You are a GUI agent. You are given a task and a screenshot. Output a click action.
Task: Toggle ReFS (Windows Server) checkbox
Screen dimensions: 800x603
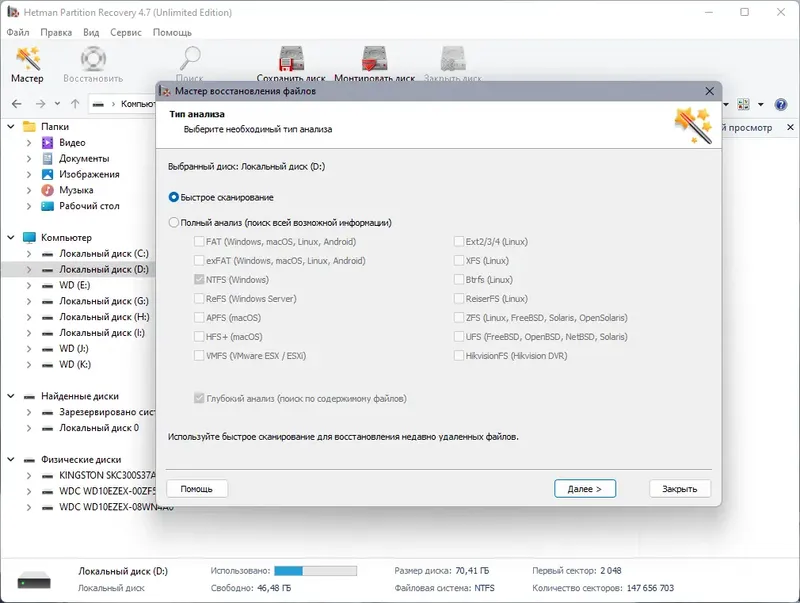(199, 299)
